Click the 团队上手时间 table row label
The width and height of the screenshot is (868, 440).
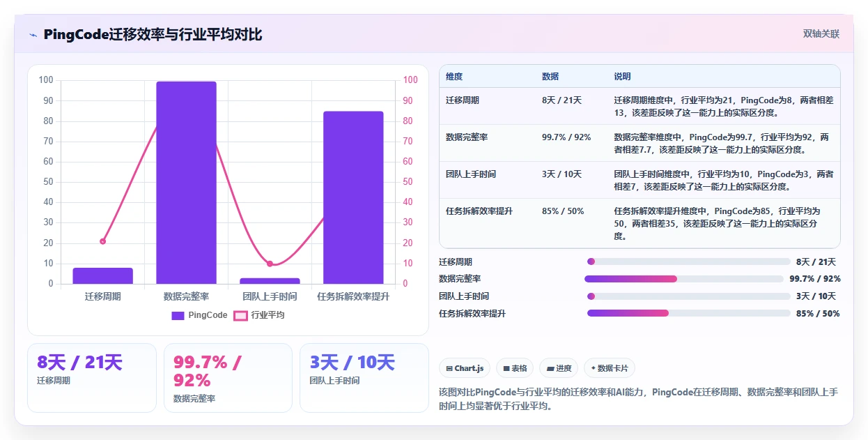point(471,174)
